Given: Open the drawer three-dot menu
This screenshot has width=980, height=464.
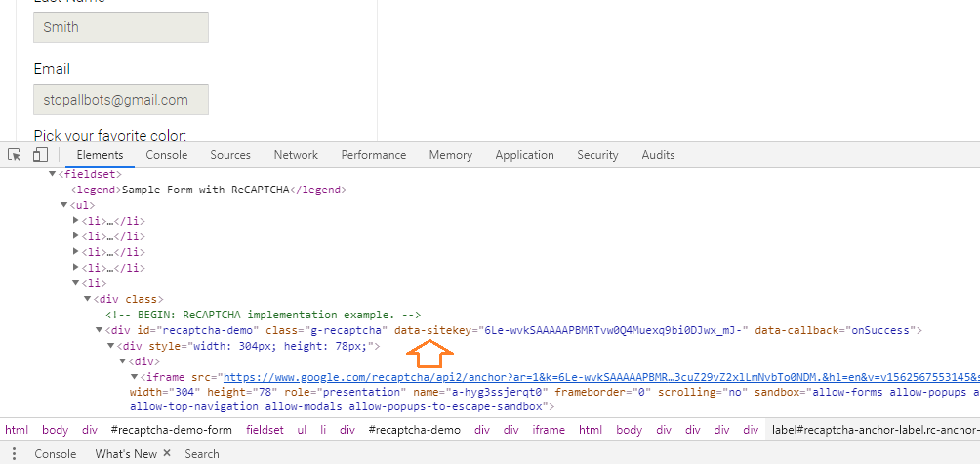Looking at the screenshot, I should [13, 454].
